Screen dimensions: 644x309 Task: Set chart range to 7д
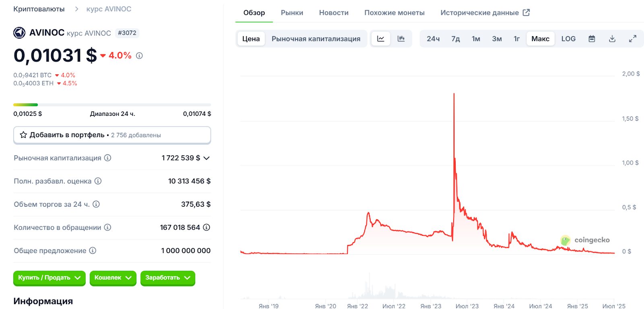456,39
